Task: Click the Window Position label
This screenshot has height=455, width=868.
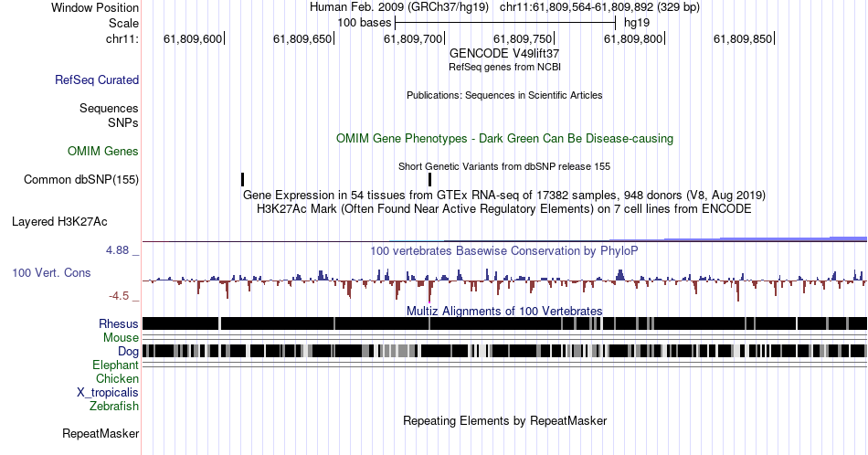Action: (x=95, y=7)
